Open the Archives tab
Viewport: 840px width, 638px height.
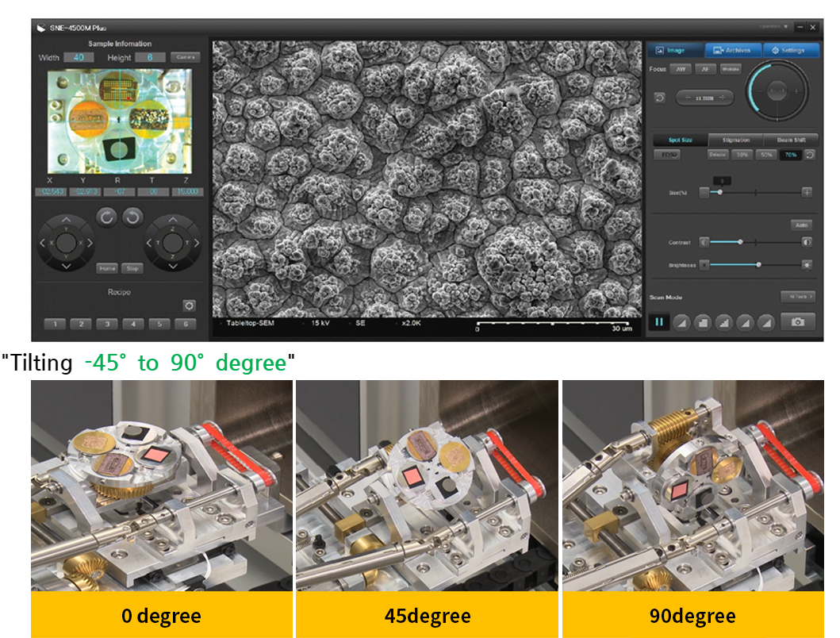732,50
